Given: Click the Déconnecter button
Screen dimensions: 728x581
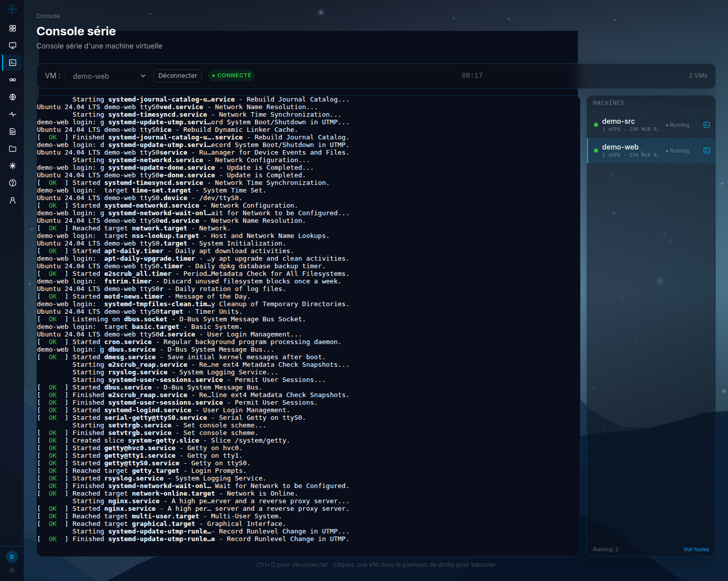Looking at the screenshot, I should (x=177, y=76).
